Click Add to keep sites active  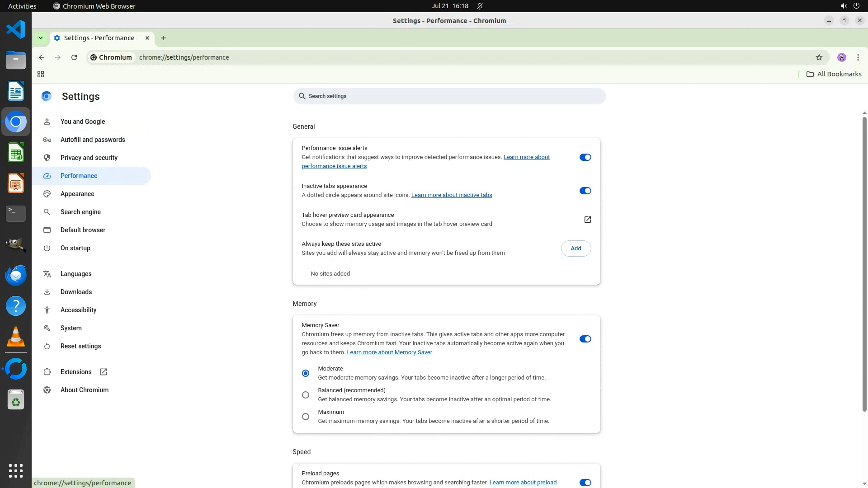[x=576, y=249]
